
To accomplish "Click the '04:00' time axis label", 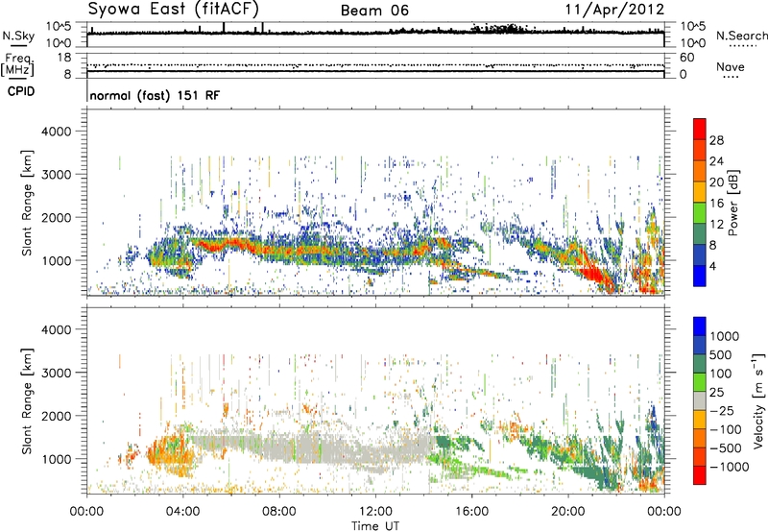I will pyautogui.click(x=182, y=511).
